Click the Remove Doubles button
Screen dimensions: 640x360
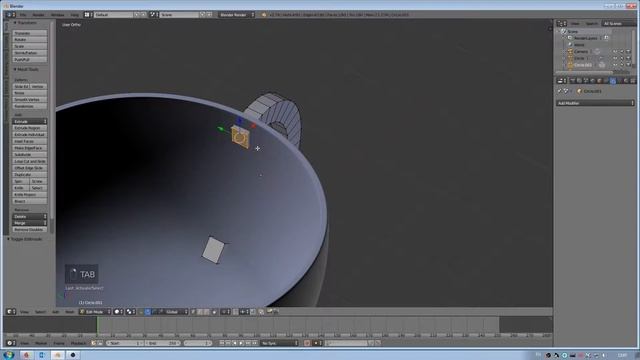(29, 230)
